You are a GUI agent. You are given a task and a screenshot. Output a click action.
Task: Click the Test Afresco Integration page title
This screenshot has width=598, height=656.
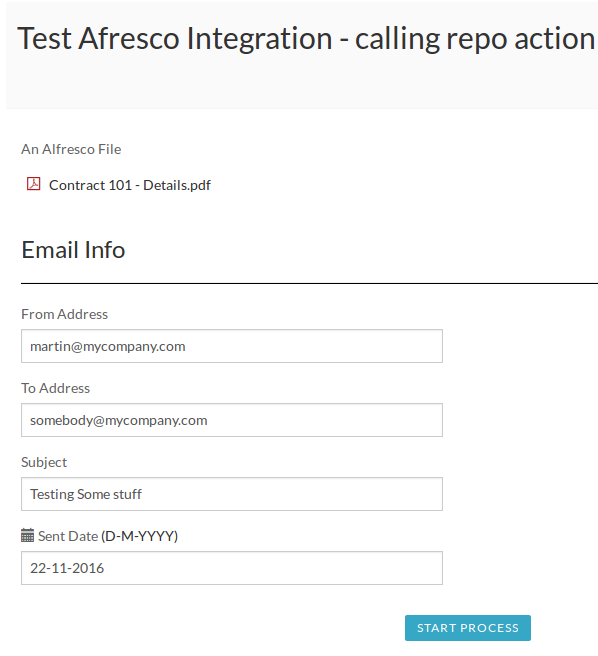pos(306,38)
